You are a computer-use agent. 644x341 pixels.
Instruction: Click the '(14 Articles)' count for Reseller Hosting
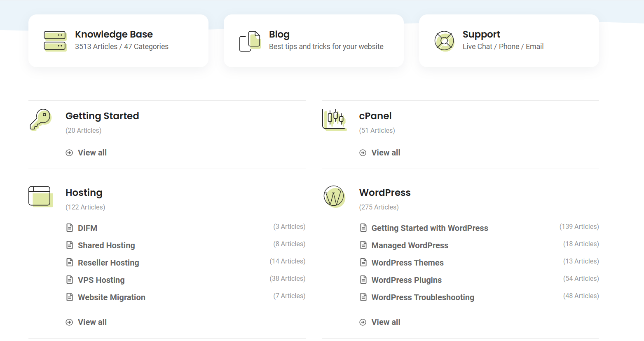coord(288,261)
